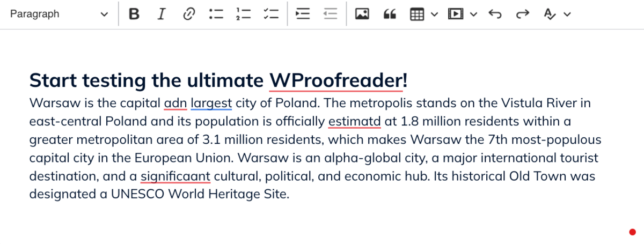Insert an image
644x244 pixels.
[x=363, y=14]
